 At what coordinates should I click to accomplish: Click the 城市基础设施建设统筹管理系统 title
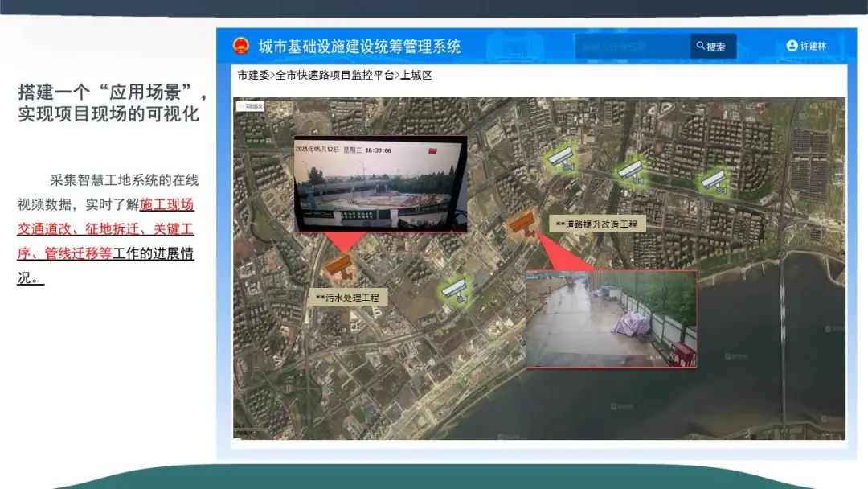click(x=359, y=46)
